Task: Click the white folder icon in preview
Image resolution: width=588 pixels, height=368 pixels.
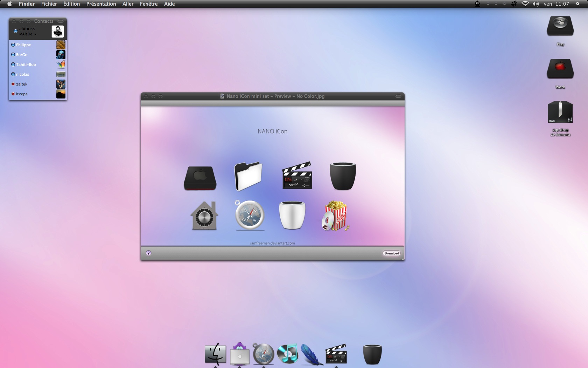Action: click(248, 176)
